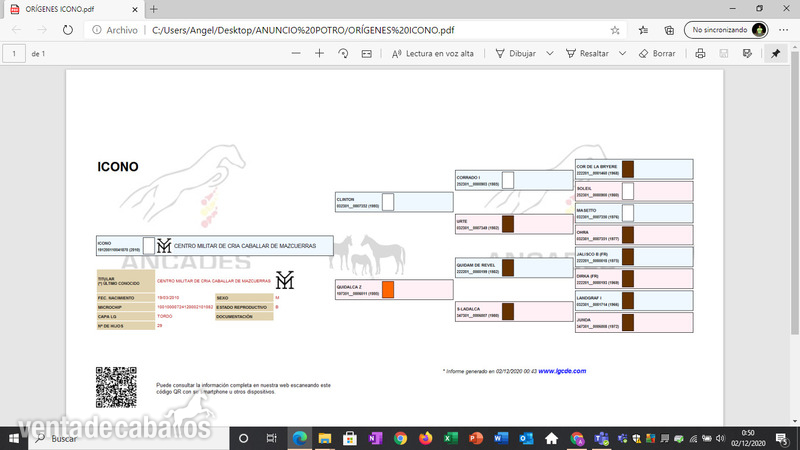Click the QUIDAM DE REVEL pedigree entry
Viewport: 800px width, 450px height.
pyautogui.click(x=514, y=268)
